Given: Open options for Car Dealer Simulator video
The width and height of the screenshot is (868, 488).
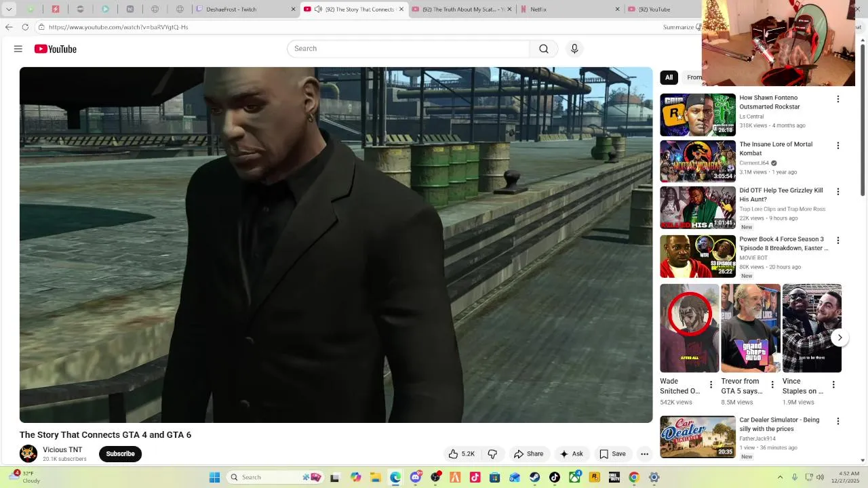Looking at the screenshot, I should point(838,422).
